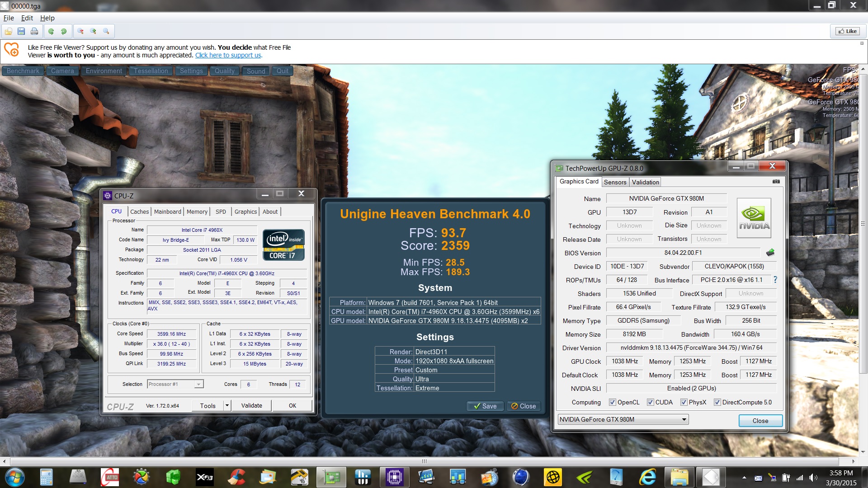Rotate image clockwise with green arrow

64,31
